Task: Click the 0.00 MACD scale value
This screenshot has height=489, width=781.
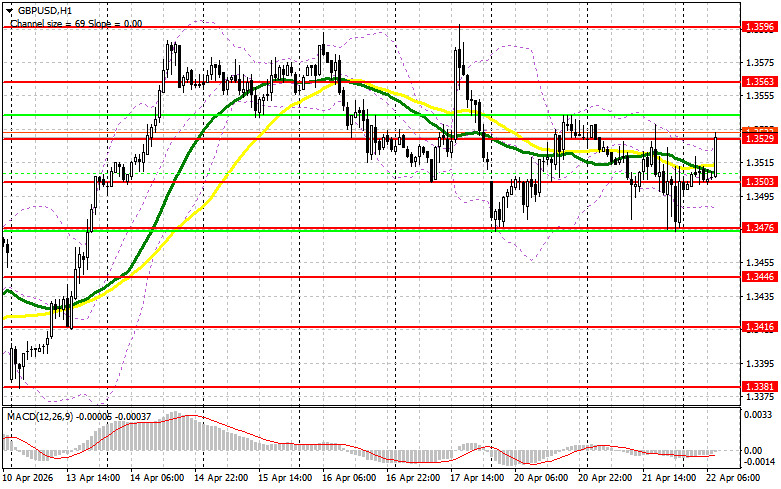Action: (753, 451)
